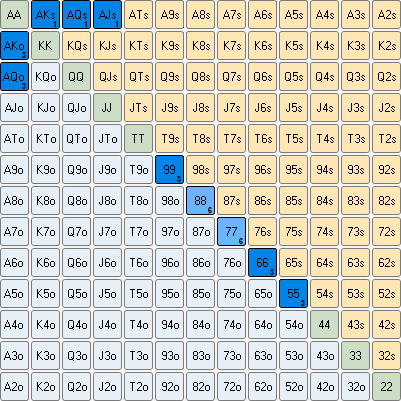This screenshot has width=401, height=401.
Task: Select the T9s suited cell
Action: [169, 139]
